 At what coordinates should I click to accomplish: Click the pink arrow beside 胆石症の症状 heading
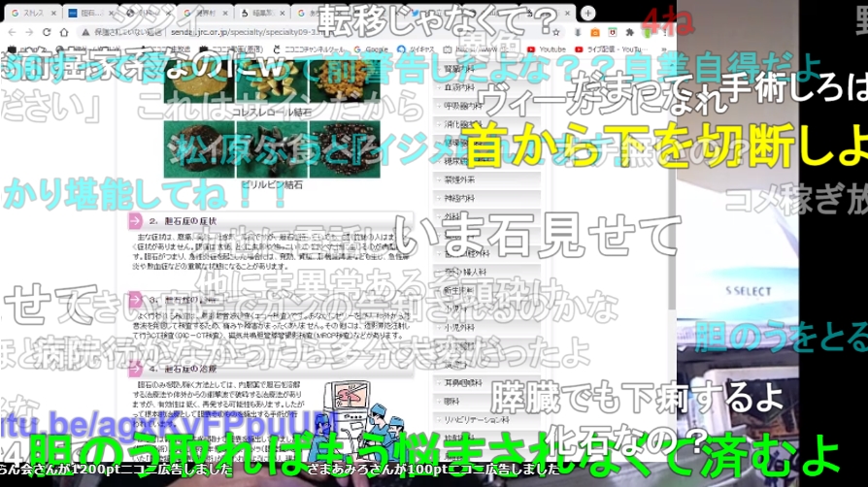click(x=135, y=221)
